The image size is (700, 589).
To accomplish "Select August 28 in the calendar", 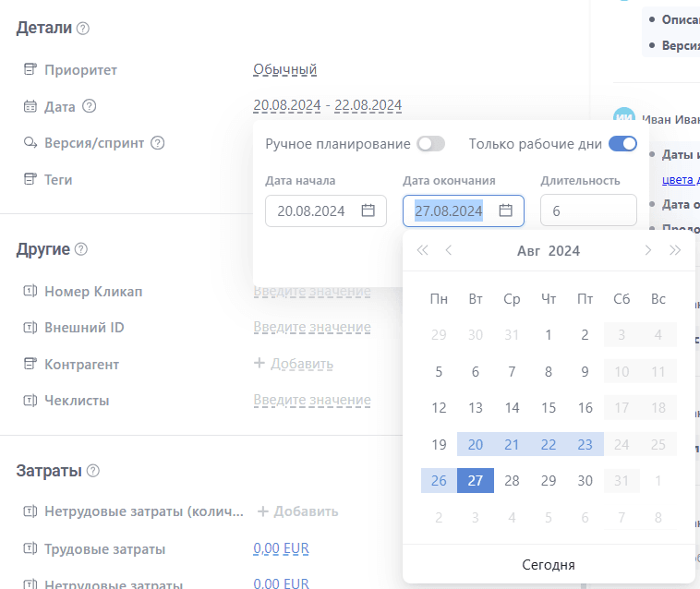I will (512, 480).
